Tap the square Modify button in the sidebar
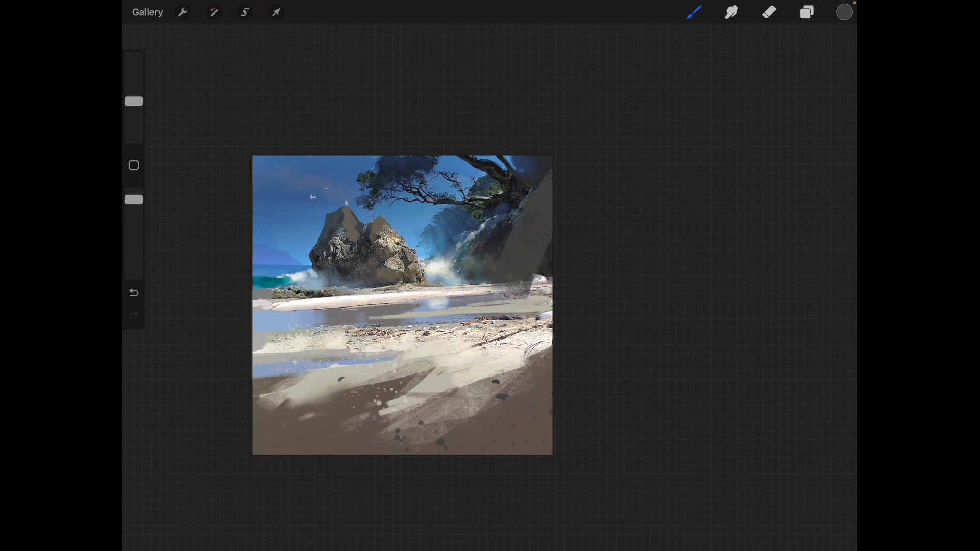 [134, 166]
